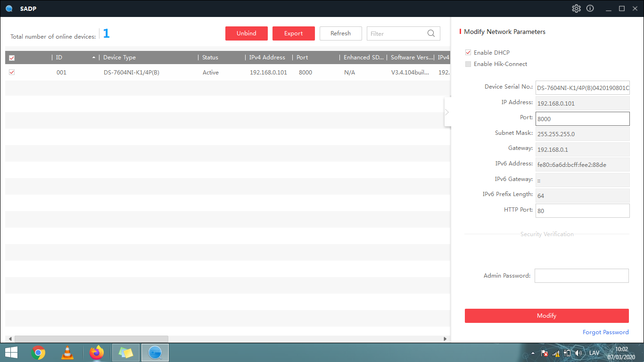Launch VLC media player from taskbar
644x362 pixels.
click(67, 353)
